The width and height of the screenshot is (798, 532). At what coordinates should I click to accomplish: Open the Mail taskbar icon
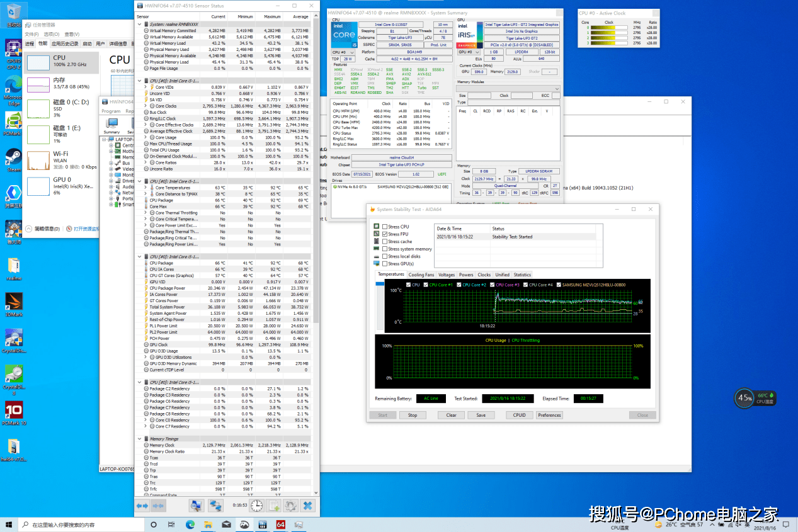click(226, 524)
